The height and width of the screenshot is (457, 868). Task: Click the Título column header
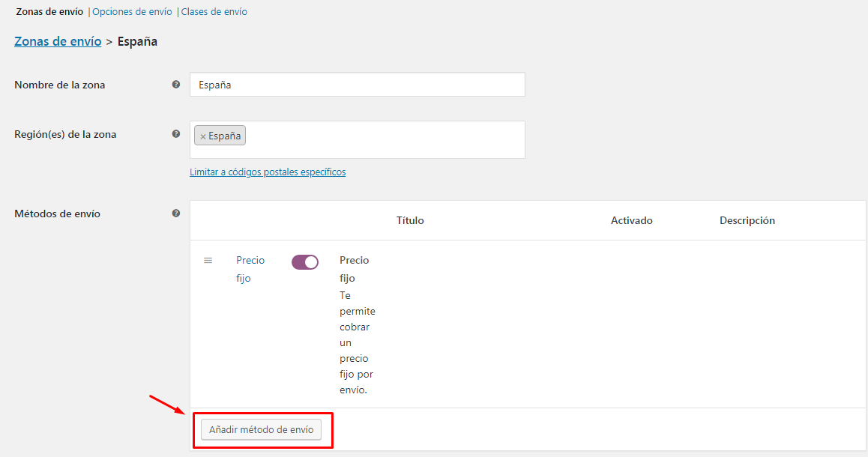[x=410, y=220]
